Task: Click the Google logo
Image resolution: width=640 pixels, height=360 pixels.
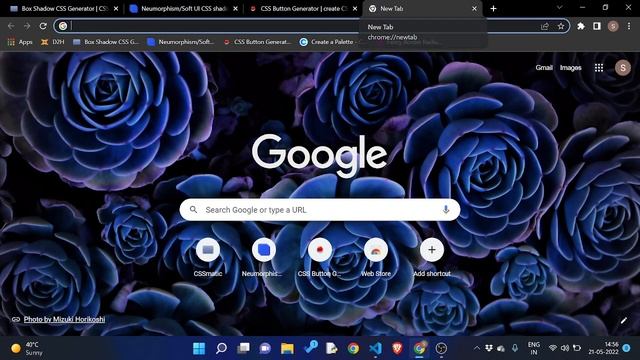Action: click(320, 155)
